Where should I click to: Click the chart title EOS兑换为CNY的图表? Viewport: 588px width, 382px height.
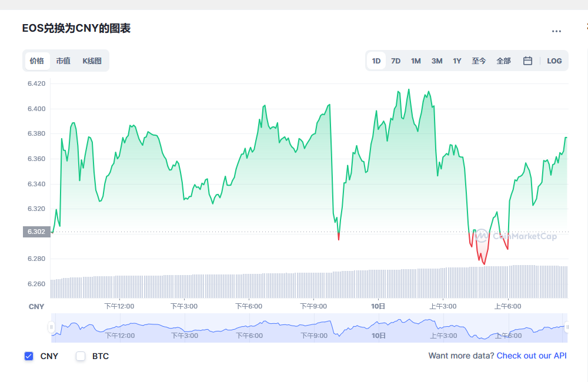pyautogui.click(x=76, y=28)
